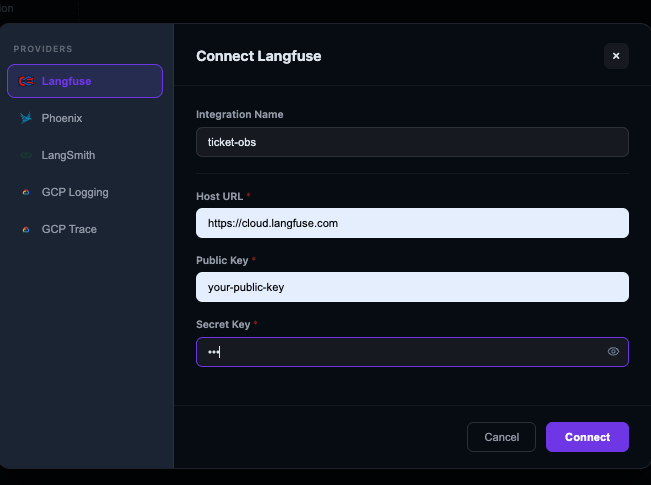
Task: Focus the Host URL field
Action: pos(412,223)
